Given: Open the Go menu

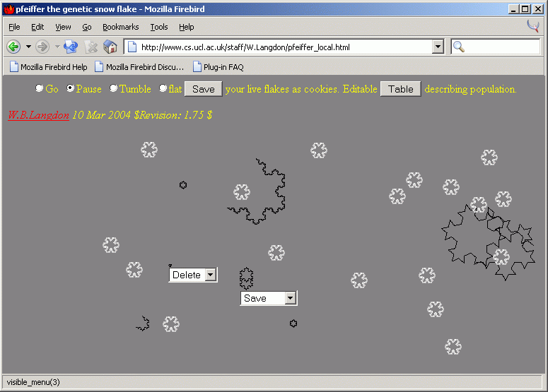Looking at the screenshot, I should 87,27.
